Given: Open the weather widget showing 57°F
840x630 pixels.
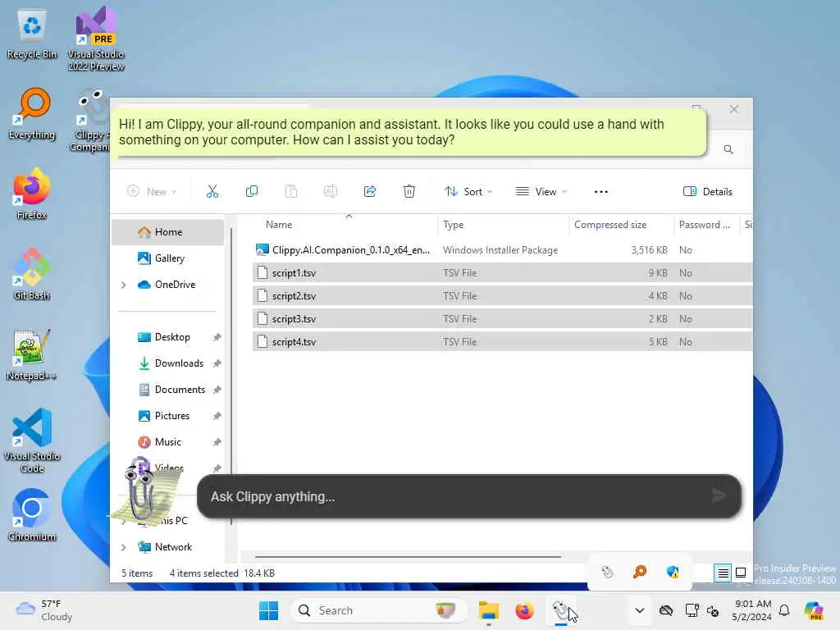Looking at the screenshot, I should tap(44, 610).
